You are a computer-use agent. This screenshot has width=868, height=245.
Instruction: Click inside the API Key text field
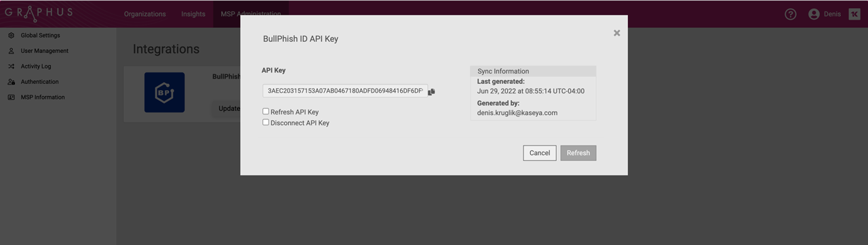click(345, 91)
